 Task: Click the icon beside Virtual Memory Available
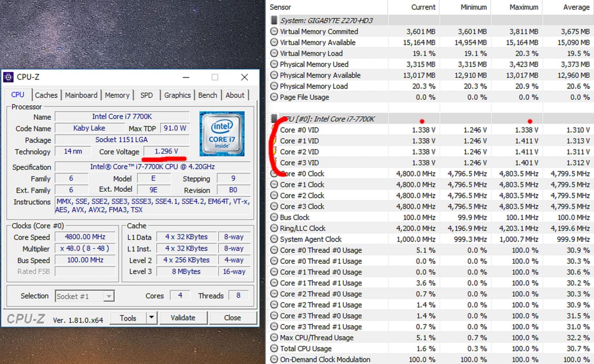[274, 42]
